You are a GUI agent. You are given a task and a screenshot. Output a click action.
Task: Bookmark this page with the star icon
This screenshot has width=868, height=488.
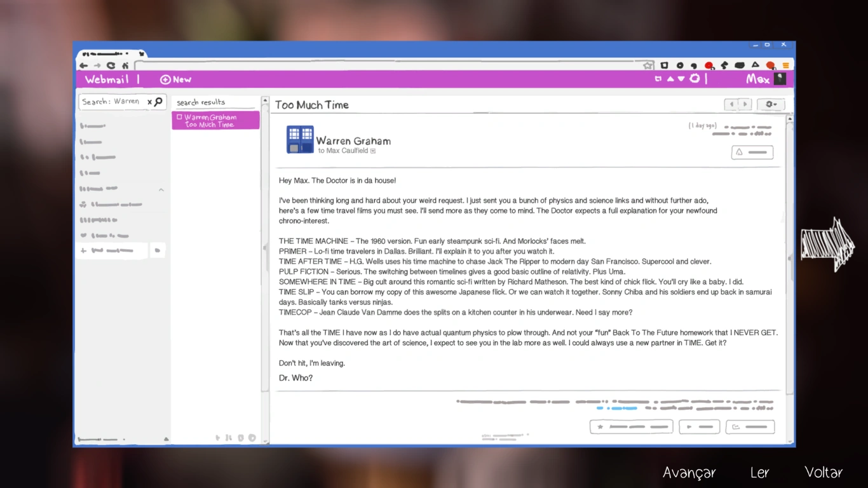pyautogui.click(x=648, y=65)
